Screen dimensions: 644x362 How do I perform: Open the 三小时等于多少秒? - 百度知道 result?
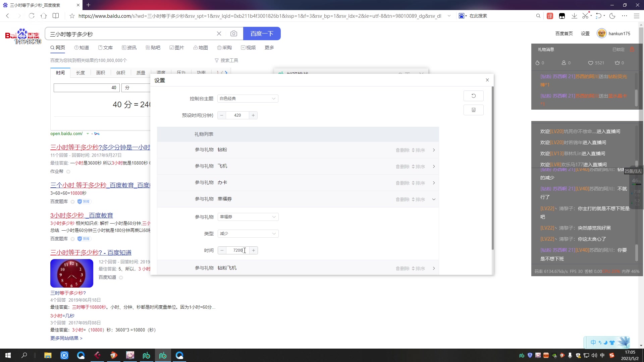point(91,252)
